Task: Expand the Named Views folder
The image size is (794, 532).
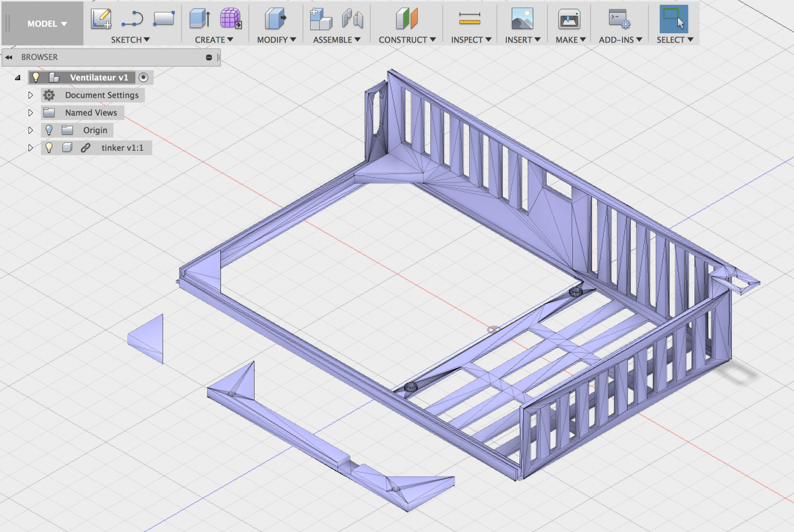Action: tap(30, 113)
